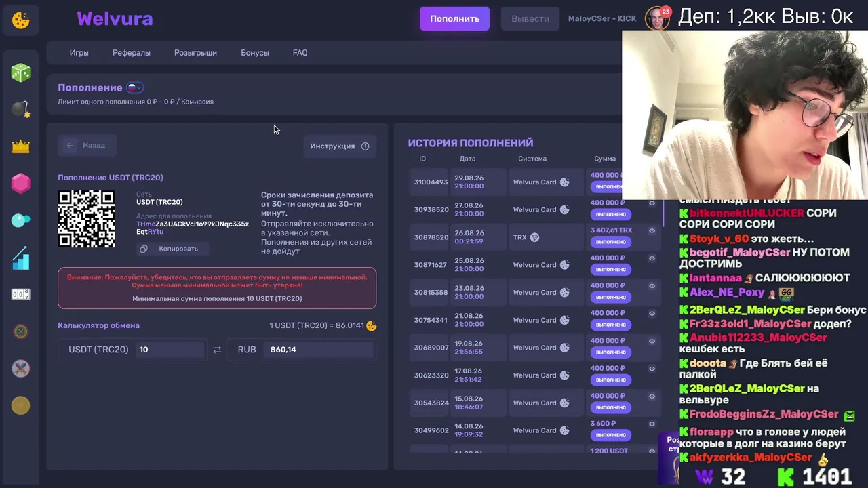Open the cyan bubbles game icon
Image resolution: width=868 pixels, height=488 pixels.
[x=21, y=220]
